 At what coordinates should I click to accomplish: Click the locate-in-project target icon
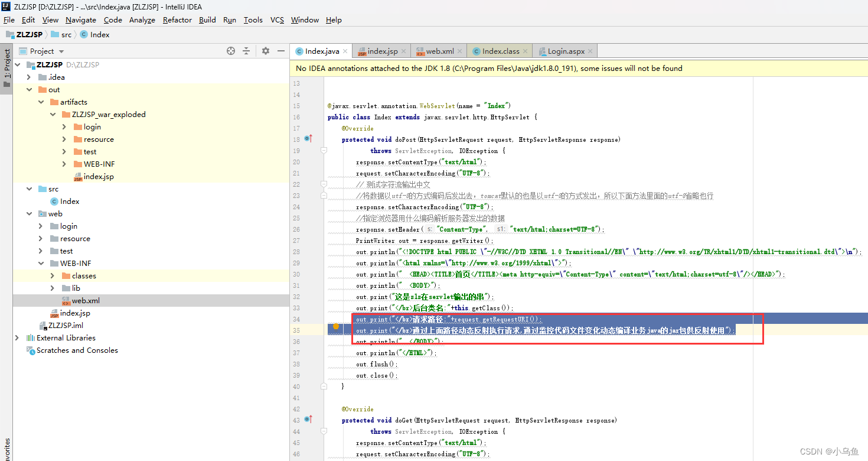tap(231, 51)
